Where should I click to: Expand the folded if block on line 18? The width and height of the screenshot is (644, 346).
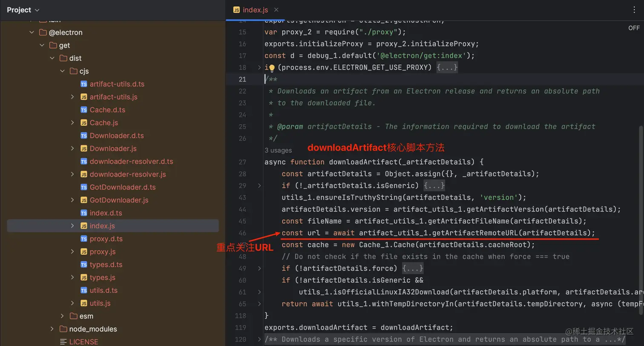[259, 67]
